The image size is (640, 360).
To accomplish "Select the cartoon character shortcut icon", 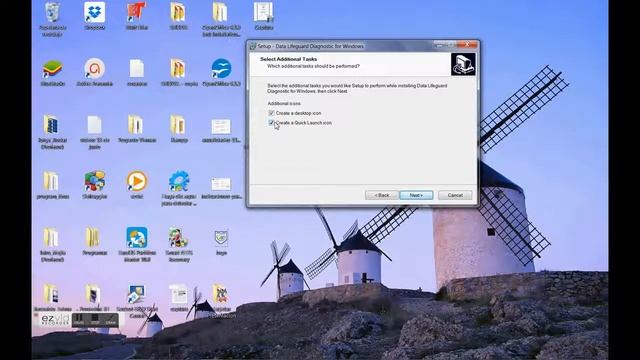I will coord(178,238).
